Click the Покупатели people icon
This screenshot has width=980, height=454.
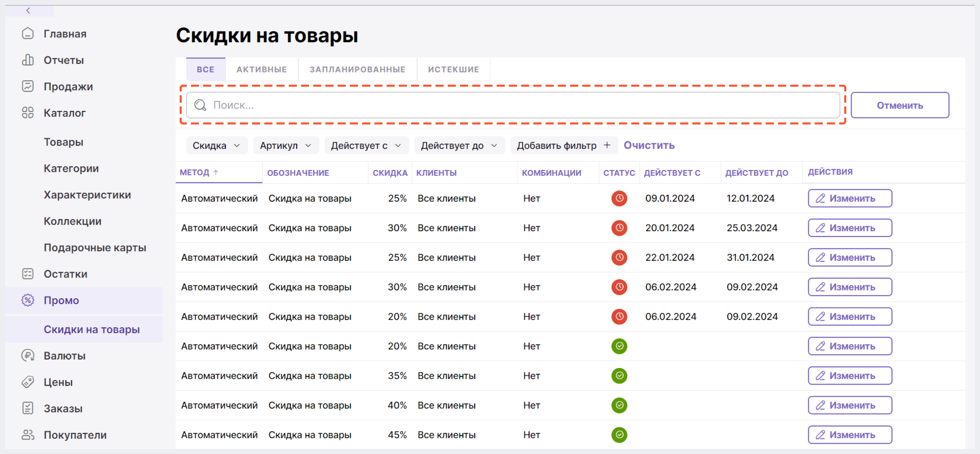[x=28, y=435]
